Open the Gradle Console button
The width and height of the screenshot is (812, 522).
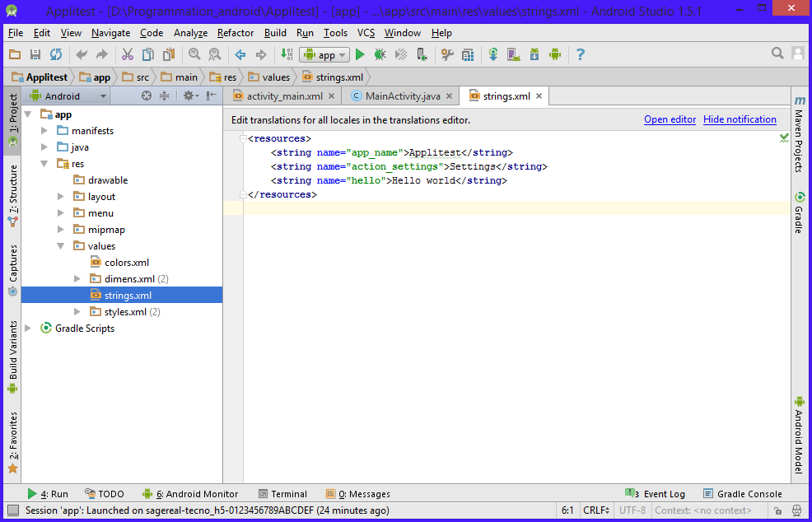pos(743,494)
